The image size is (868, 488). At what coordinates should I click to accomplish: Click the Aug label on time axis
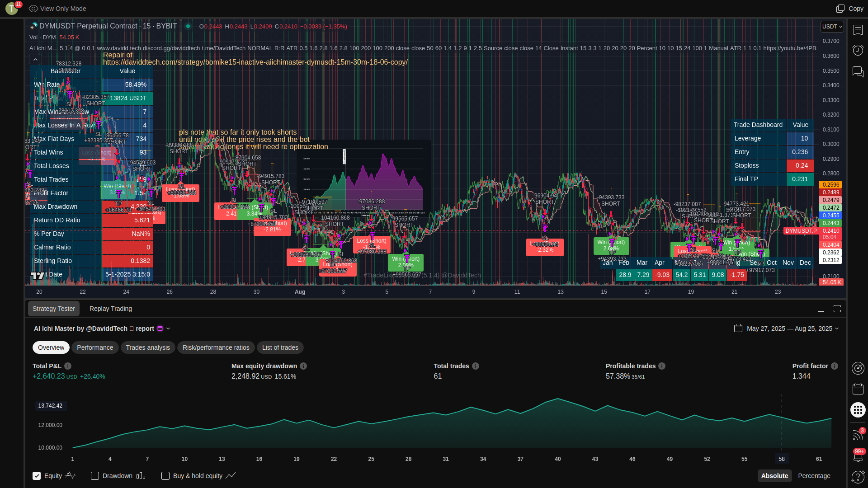click(300, 292)
